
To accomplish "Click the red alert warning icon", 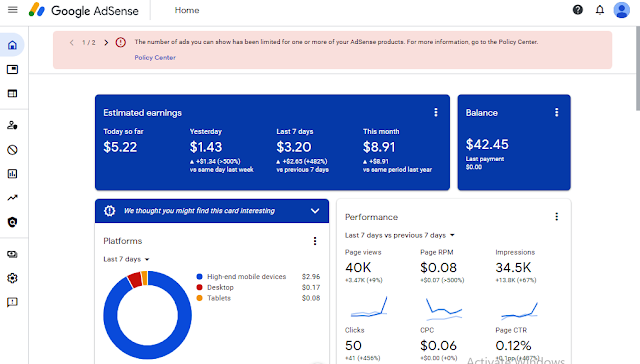I will click(x=120, y=42).
